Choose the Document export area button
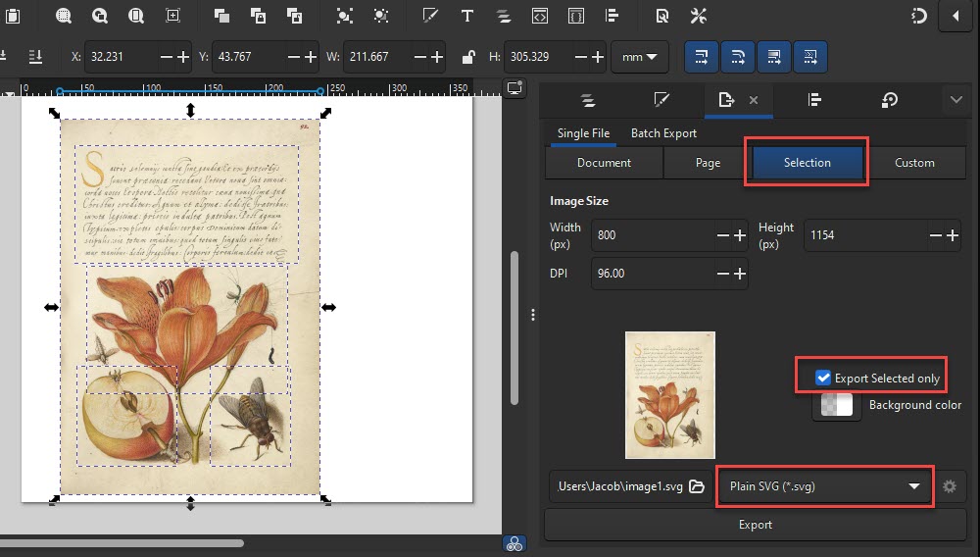Screen dimensions: 980x557 tap(604, 163)
